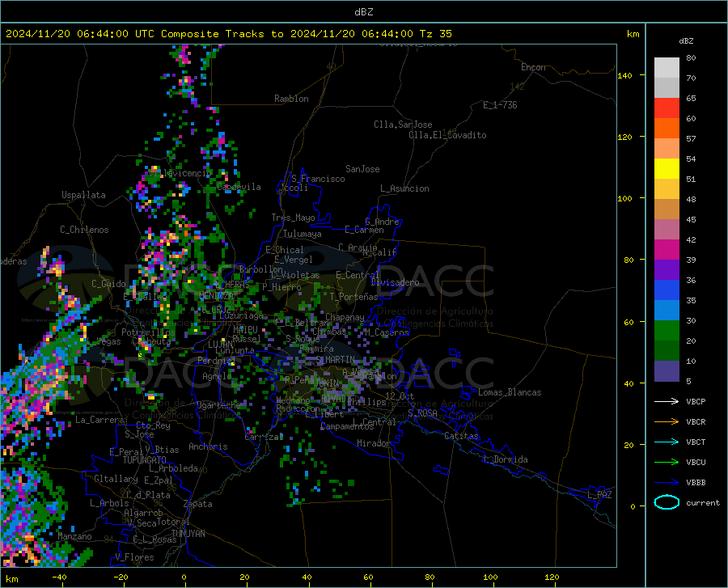Click the Clla.El_Cavadito place label

pyautogui.click(x=447, y=135)
